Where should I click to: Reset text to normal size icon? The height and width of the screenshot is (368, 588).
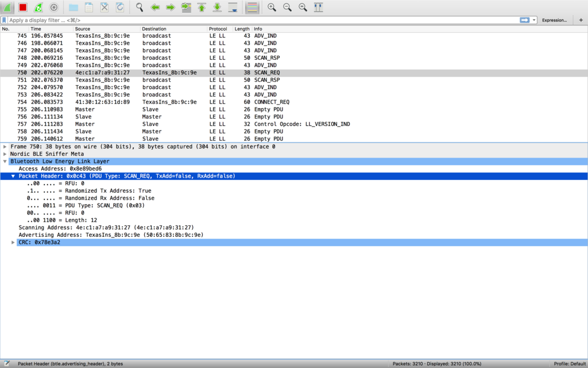[303, 7]
